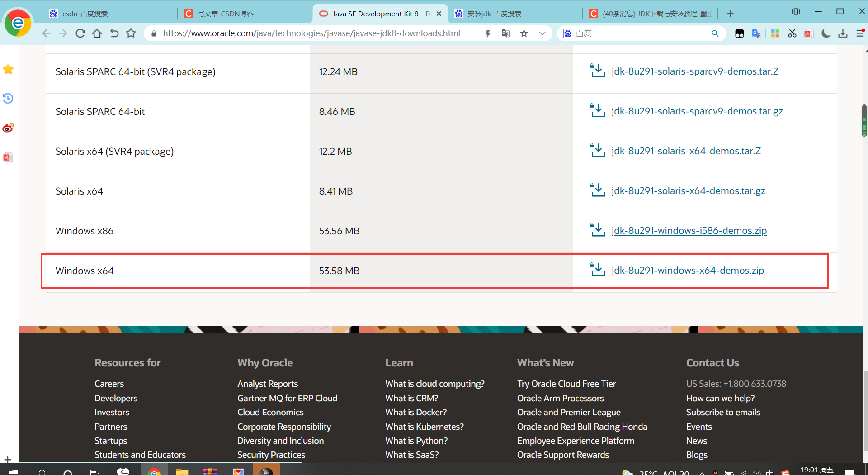Open Cloud Economics footer link

(x=270, y=412)
